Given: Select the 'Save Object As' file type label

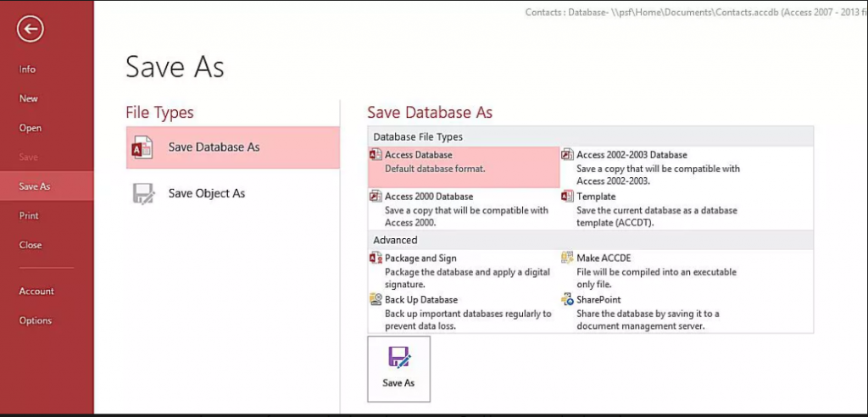Looking at the screenshot, I should point(207,194).
